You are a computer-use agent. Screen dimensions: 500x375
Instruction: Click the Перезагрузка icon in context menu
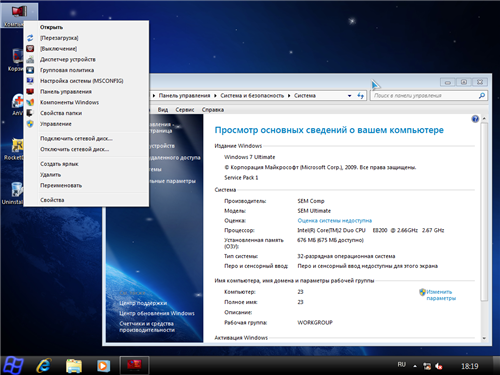pos(30,38)
